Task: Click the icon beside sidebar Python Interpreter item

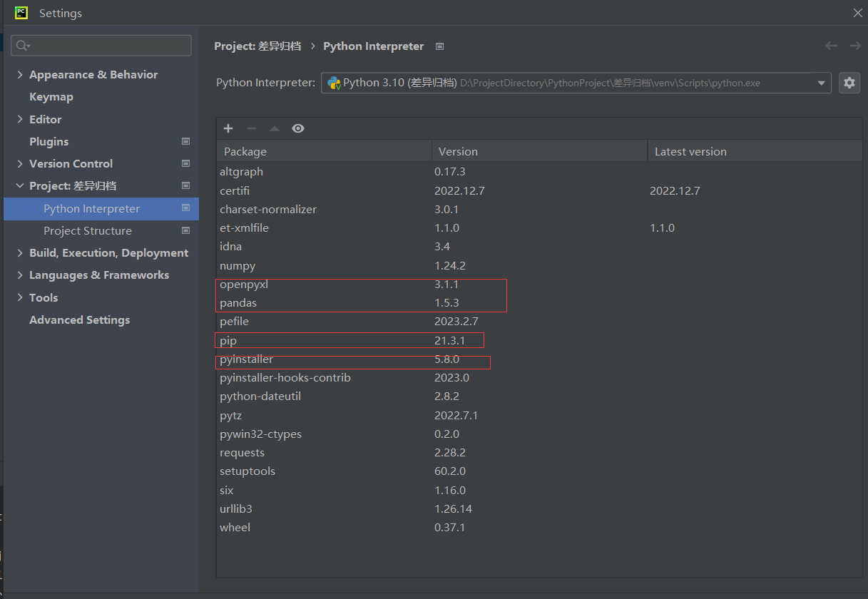Action: point(186,208)
